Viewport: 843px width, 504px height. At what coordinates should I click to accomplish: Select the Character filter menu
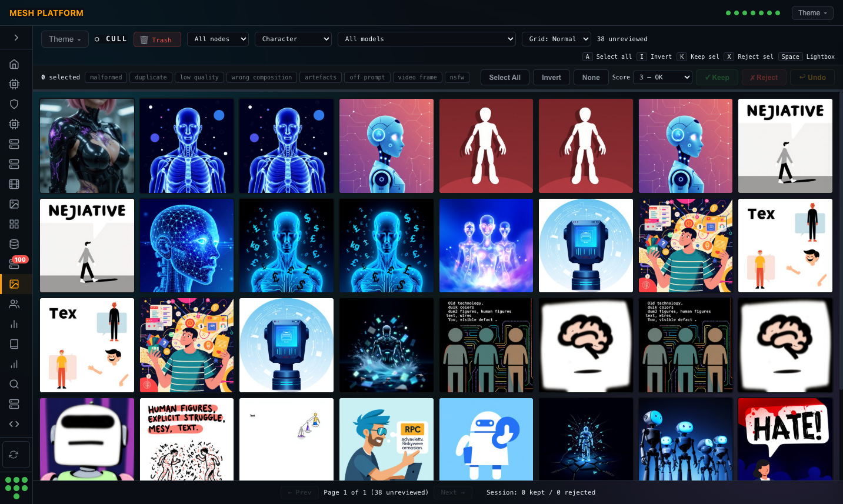coord(293,39)
